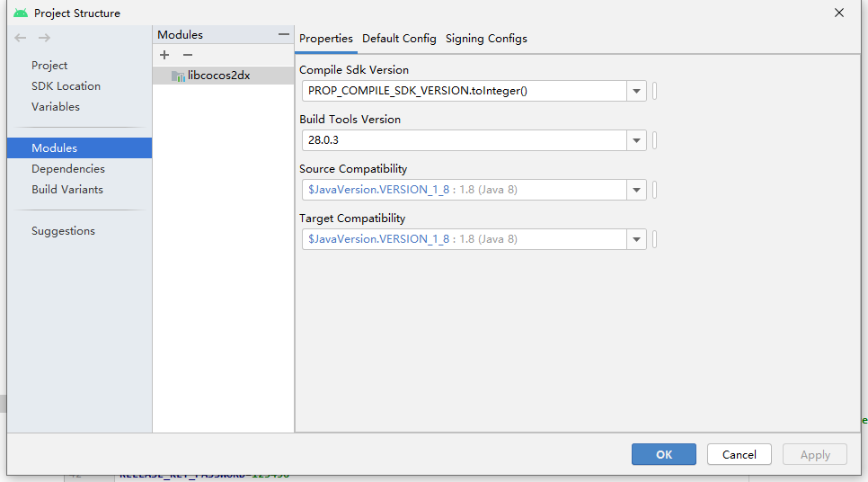Open the SDK Location section
868x482 pixels.
66,86
